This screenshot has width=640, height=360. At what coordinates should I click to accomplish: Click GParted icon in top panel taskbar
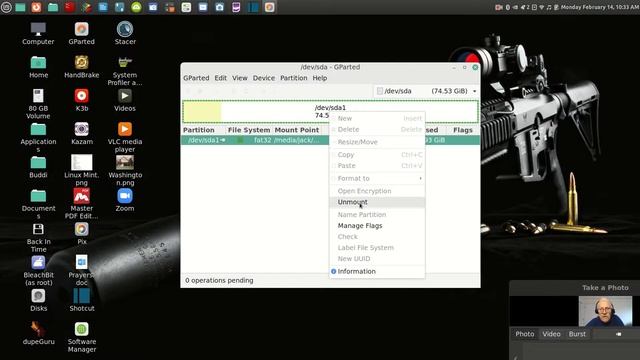pyautogui.click(x=269, y=7)
